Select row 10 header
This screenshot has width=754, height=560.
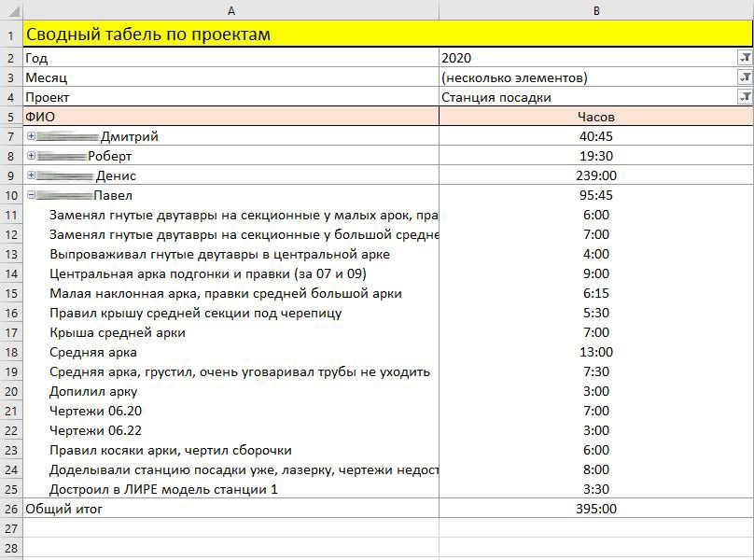pyautogui.click(x=11, y=195)
